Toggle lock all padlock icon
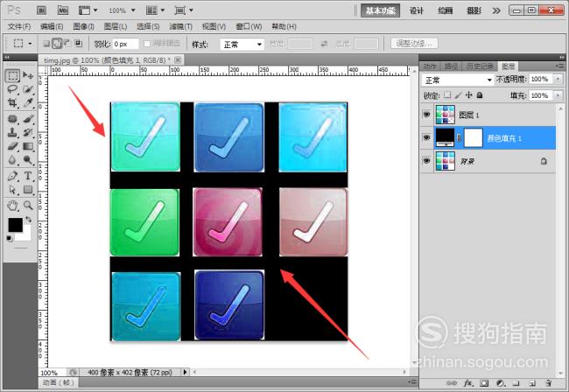This screenshot has width=569, height=392. coord(480,95)
